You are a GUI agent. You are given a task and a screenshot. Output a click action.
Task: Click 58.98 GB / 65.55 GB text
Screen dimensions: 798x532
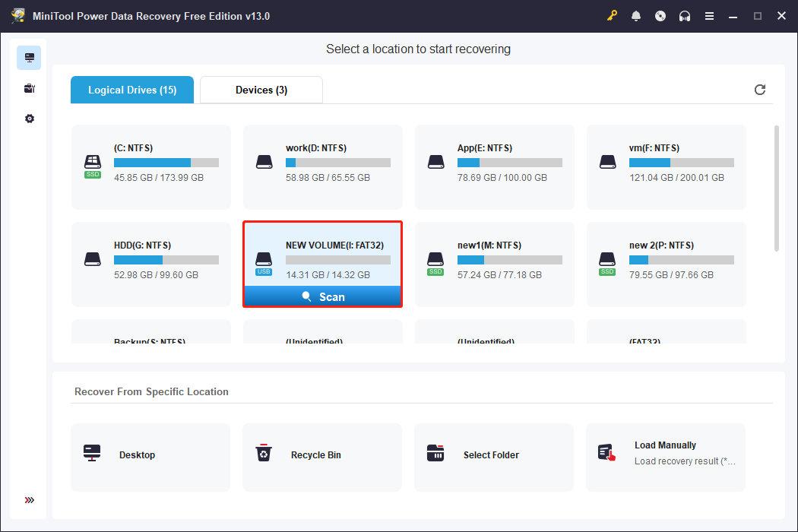tap(328, 178)
